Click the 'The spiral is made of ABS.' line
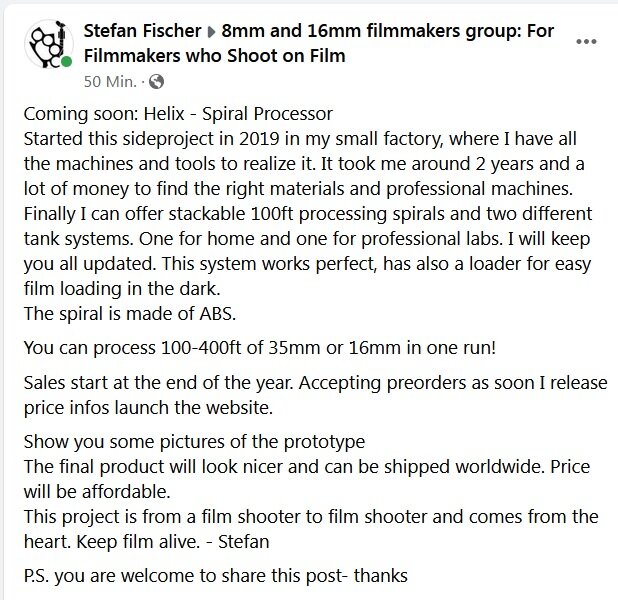The image size is (618, 600). coord(130,314)
